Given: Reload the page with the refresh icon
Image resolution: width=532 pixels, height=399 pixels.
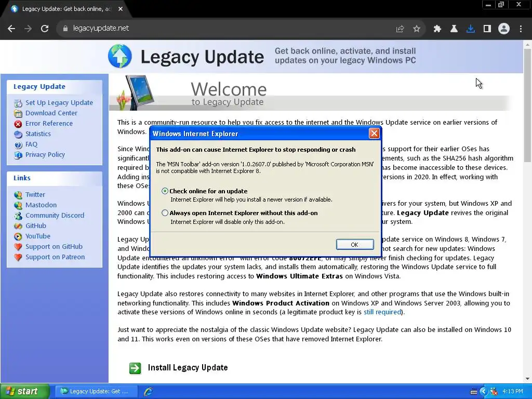Looking at the screenshot, I should pyautogui.click(x=45, y=29).
